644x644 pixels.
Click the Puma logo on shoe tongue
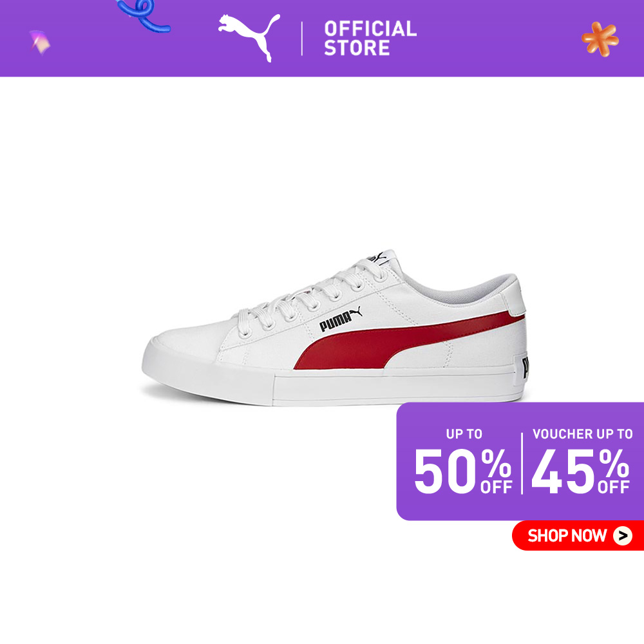pyautogui.click(x=377, y=258)
